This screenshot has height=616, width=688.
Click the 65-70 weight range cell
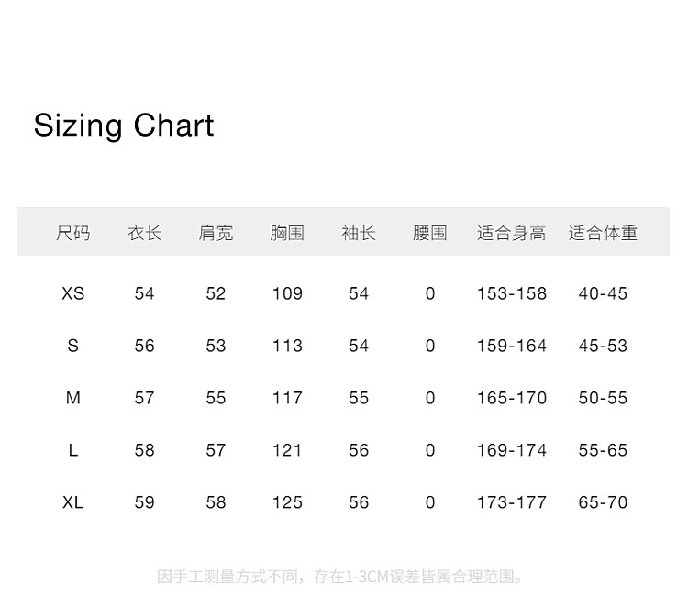[603, 502]
